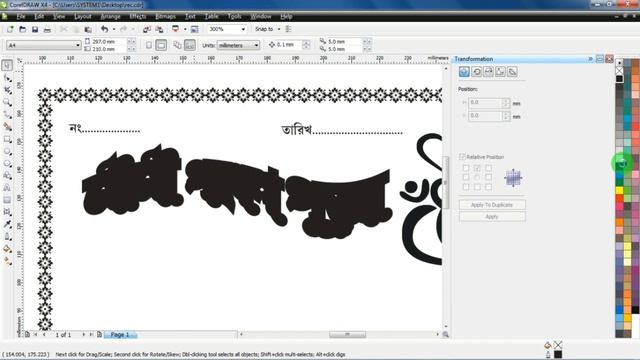Open Scale and Mirror tab in docker
The width and height of the screenshot is (640, 360).
[x=488, y=72]
